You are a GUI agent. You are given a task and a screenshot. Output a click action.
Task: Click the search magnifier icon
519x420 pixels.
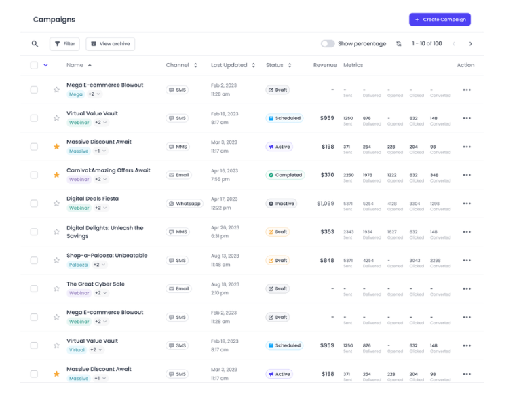point(35,44)
